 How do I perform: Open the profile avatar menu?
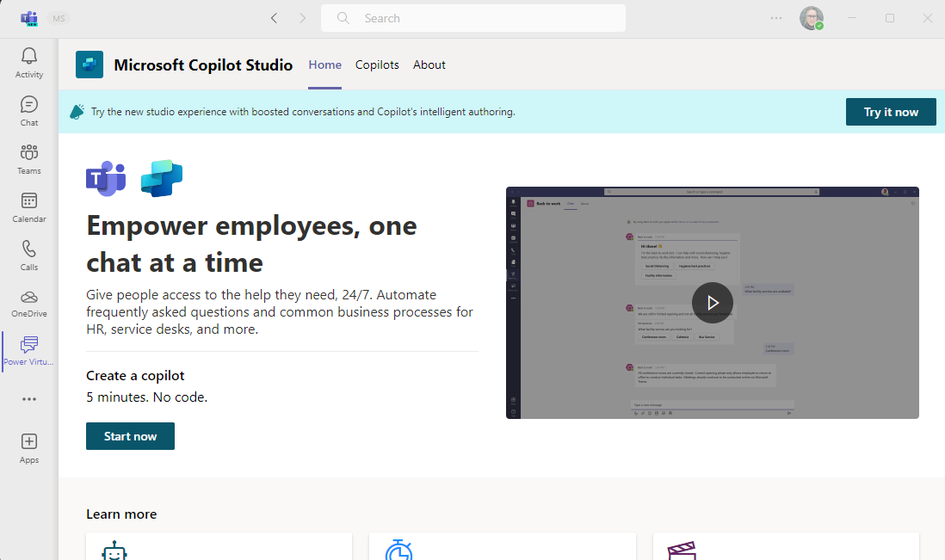(x=812, y=18)
